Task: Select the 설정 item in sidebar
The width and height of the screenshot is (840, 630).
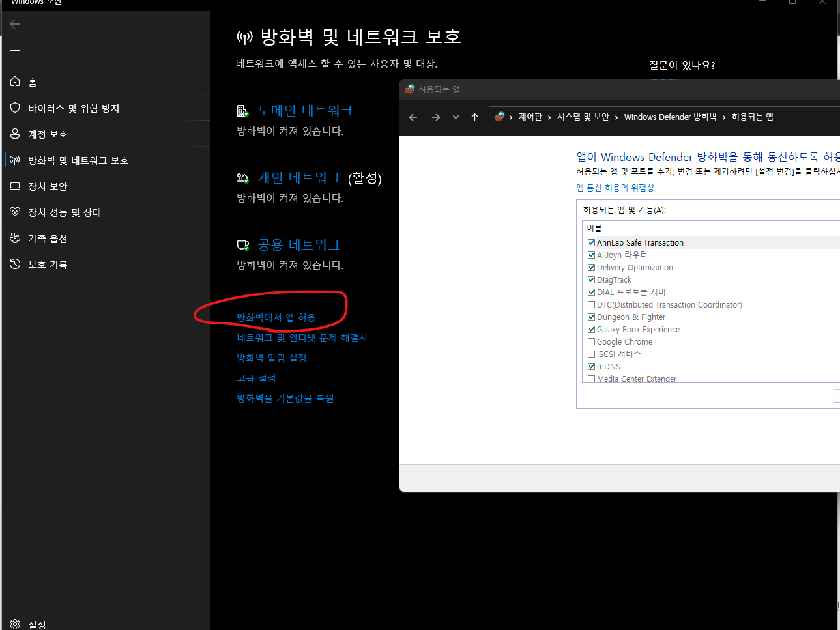Action: click(106, 624)
